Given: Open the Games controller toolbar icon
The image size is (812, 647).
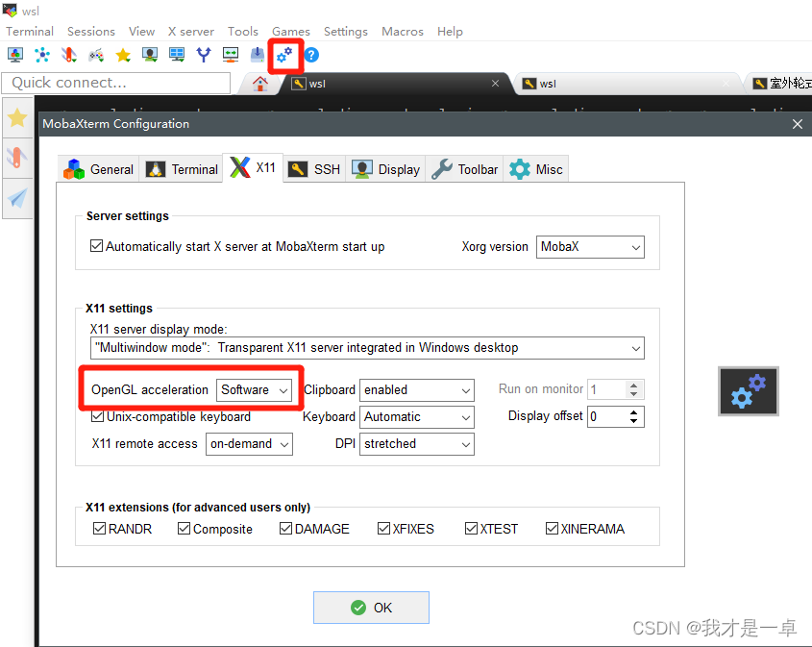Looking at the screenshot, I should coord(96,55).
